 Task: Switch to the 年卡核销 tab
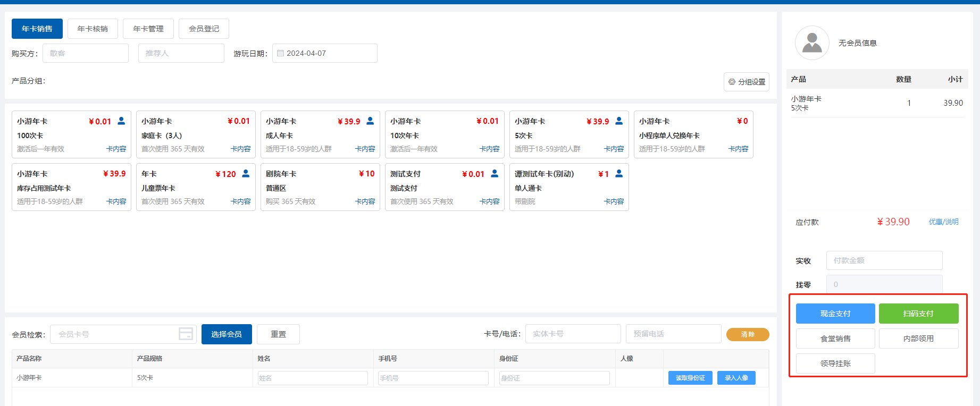(x=93, y=29)
